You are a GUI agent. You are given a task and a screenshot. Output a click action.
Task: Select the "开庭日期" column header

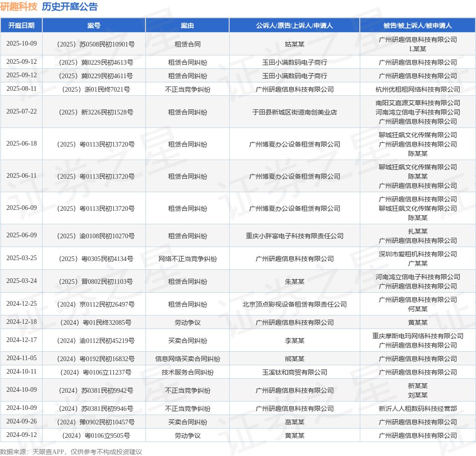click(21, 26)
